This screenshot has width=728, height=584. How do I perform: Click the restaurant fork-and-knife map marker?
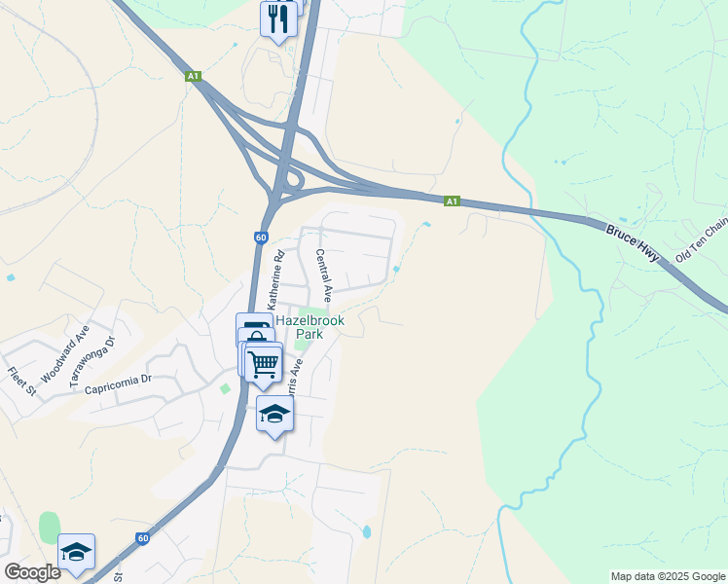click(278, 19)
